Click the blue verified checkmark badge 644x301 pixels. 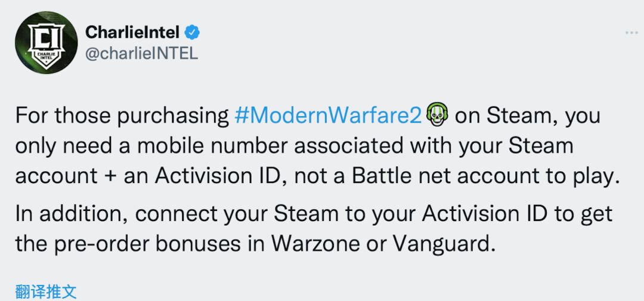(x=192, y=32)
